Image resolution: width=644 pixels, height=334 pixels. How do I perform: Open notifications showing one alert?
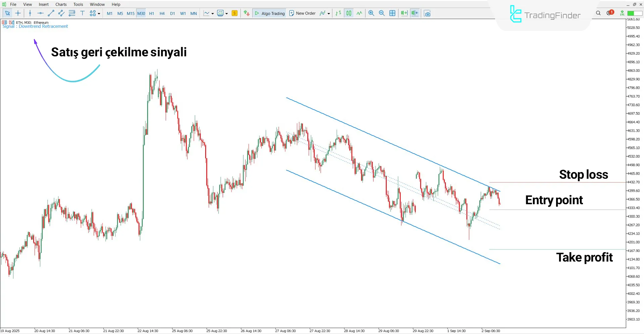coord(609,13)
